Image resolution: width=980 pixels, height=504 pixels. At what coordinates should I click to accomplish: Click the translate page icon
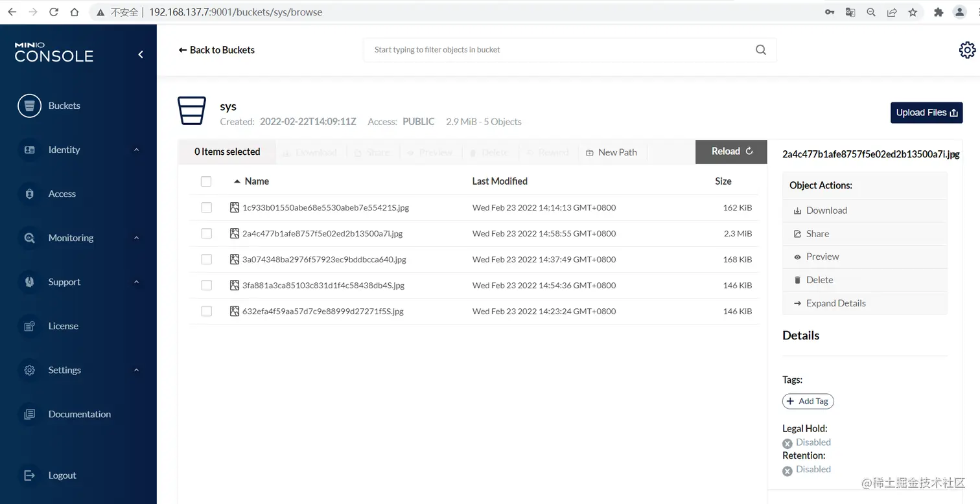(850, 12)
